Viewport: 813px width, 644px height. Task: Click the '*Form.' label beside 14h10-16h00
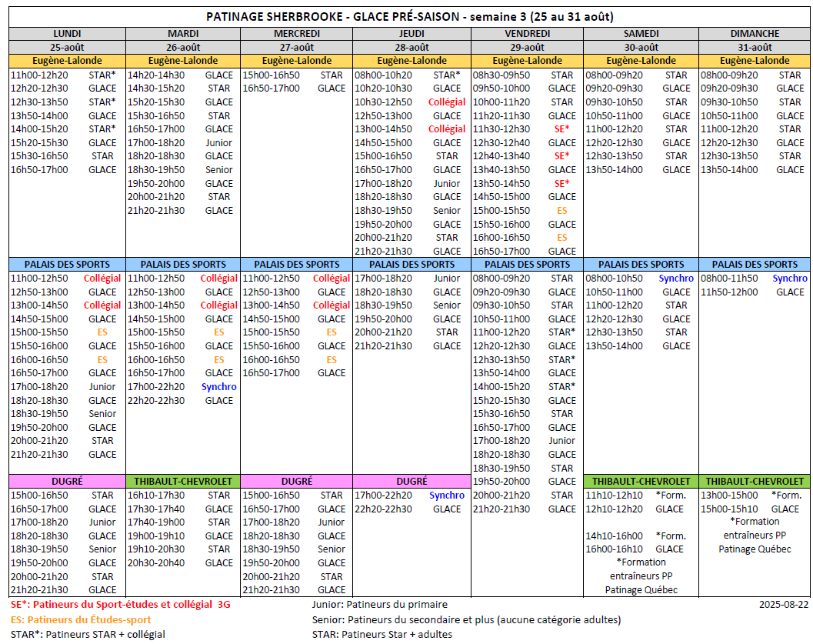click(x=671, y=536)
